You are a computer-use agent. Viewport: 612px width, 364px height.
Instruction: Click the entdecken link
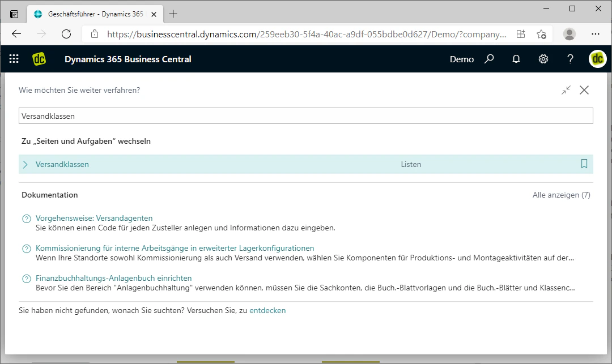(267, 311)
